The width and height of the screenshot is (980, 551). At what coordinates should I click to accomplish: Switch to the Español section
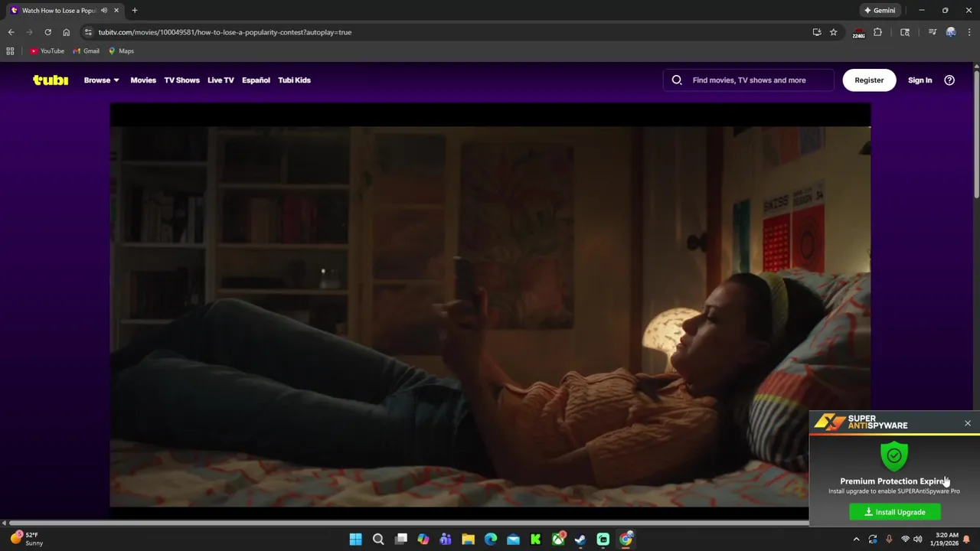[256, 80]
